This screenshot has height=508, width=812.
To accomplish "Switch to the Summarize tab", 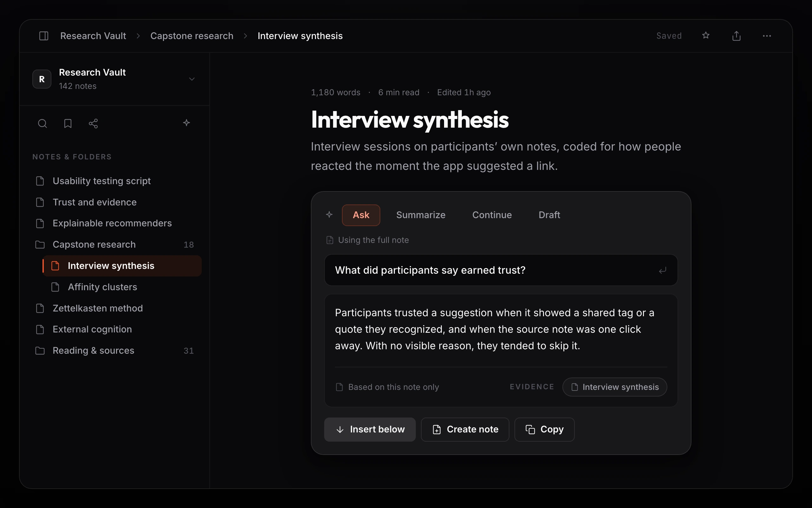I will click(x=421, y=215).
